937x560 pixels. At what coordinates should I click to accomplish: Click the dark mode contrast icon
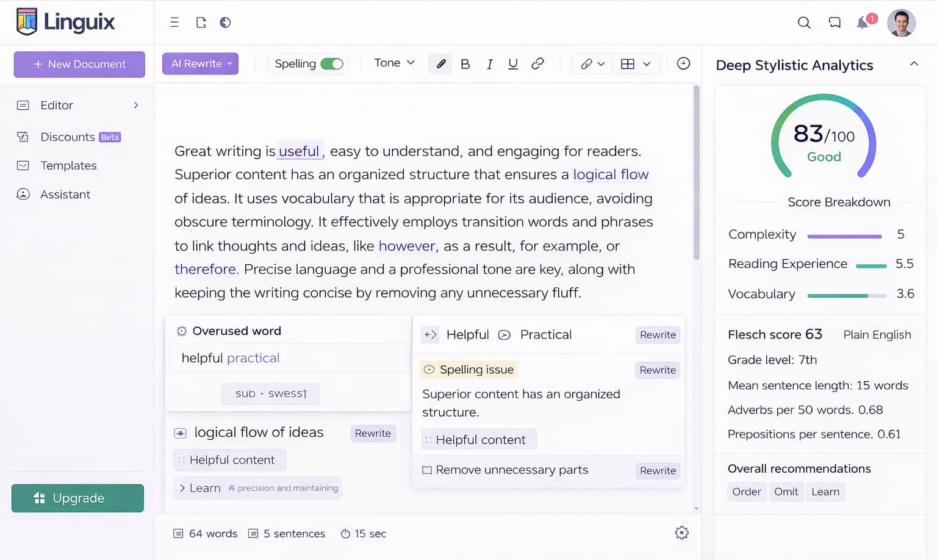tap(225, 23)
